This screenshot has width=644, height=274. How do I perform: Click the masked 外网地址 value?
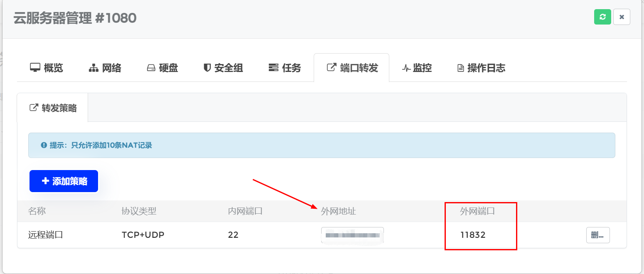[x=352, y=235]
